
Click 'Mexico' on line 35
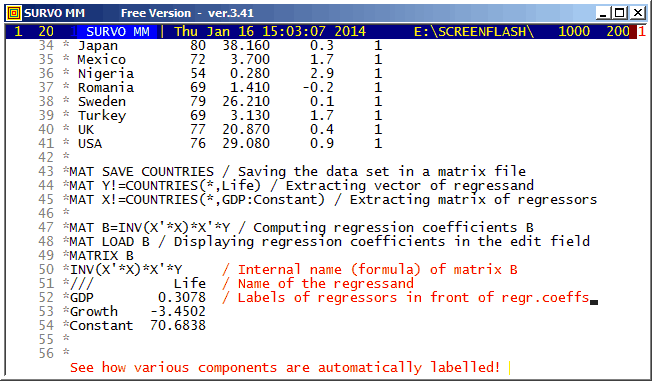click(101, 59)
